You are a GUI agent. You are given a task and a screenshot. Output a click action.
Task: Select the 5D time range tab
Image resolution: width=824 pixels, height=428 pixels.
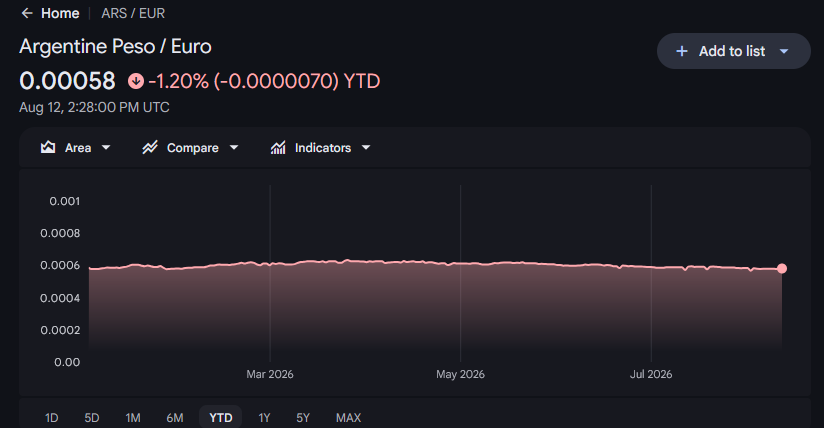[92, 417]
